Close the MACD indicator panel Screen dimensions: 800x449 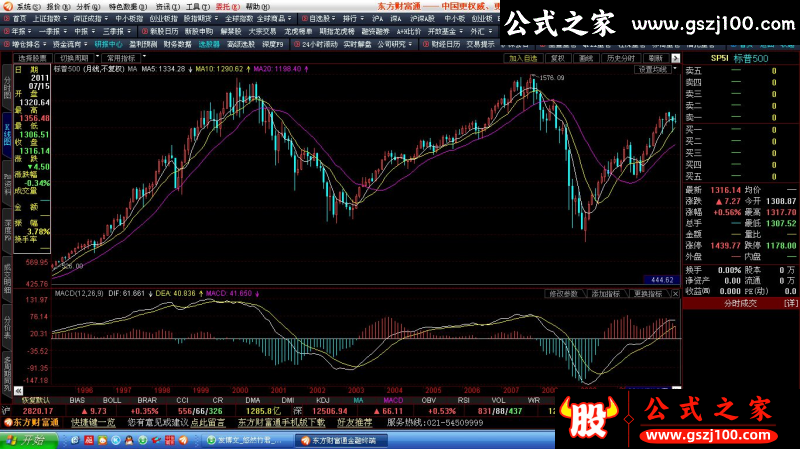[x=675, y=294]
